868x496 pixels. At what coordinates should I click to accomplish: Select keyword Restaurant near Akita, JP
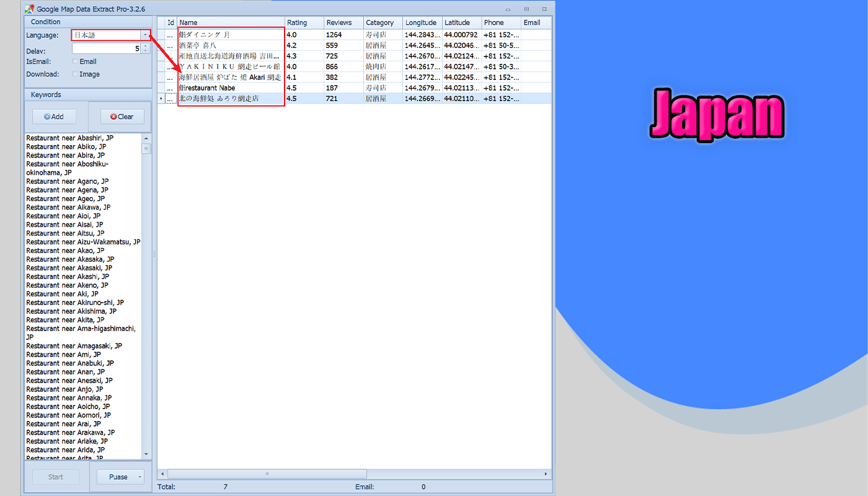pyautogui.click(x=65, y=320)
